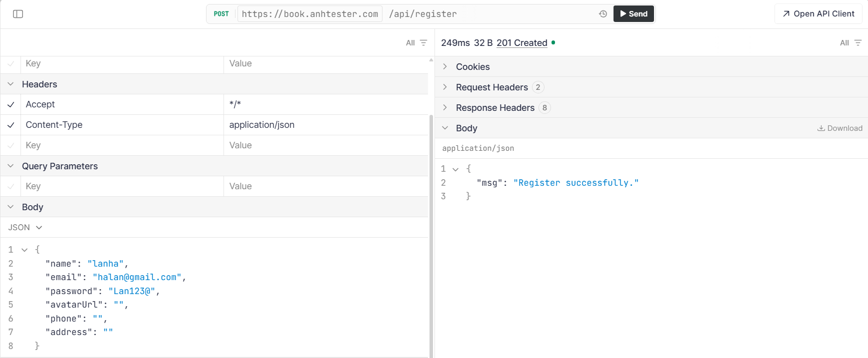Toggle the sidebar panel icon
The width and height of the screenshot is (868, 358).
click(18, 14)
